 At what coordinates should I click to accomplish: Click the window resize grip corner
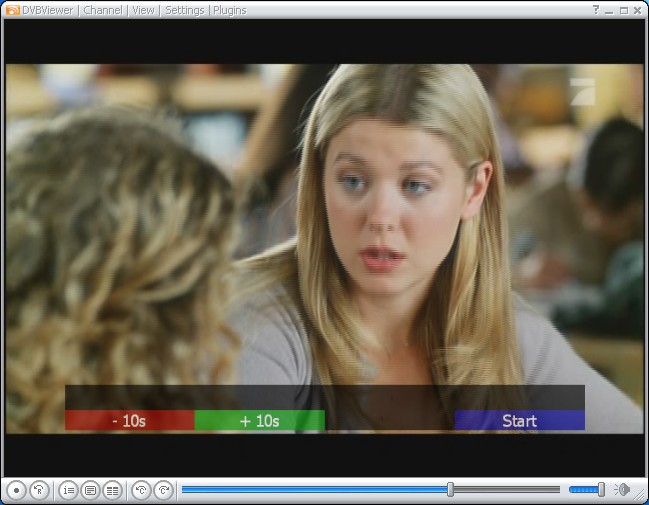tap(640, 493)
